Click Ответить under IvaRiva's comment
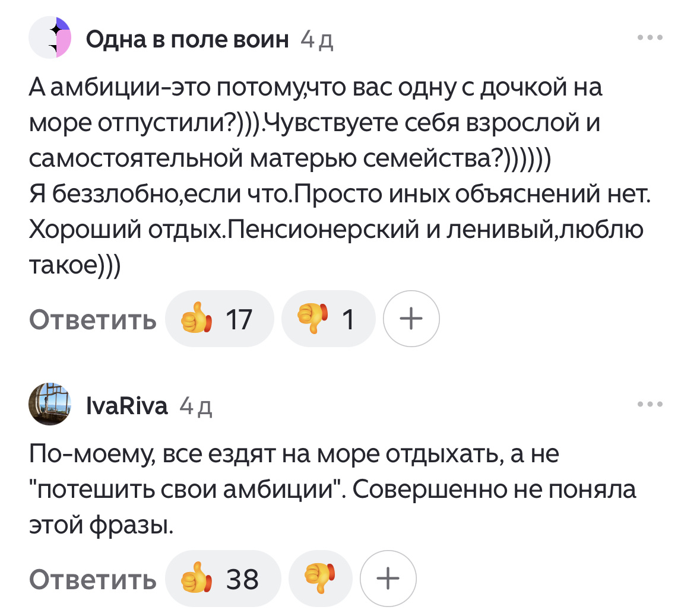The width and height of the screenshot is (700, 610). click(93, 578)
